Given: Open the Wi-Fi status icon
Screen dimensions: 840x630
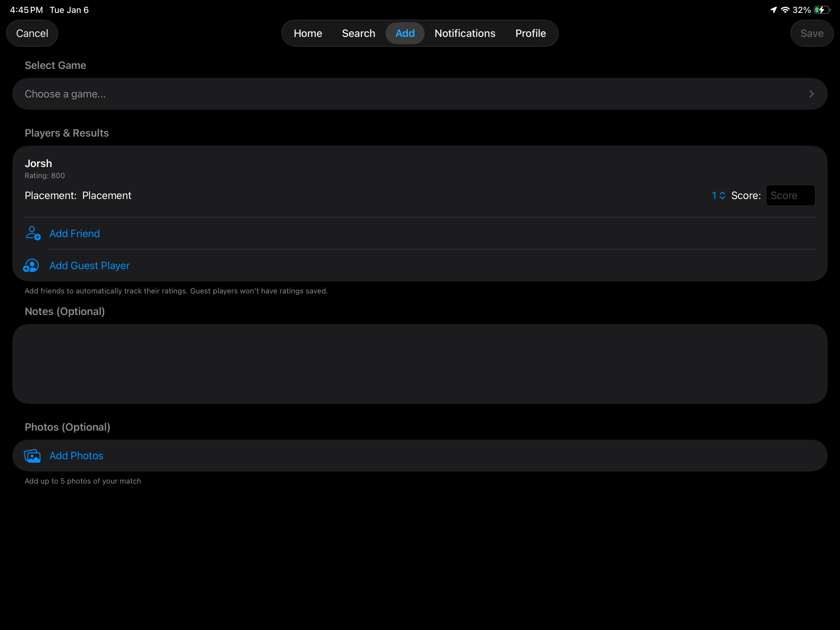Looking at the screenshot, I should 785,10.
